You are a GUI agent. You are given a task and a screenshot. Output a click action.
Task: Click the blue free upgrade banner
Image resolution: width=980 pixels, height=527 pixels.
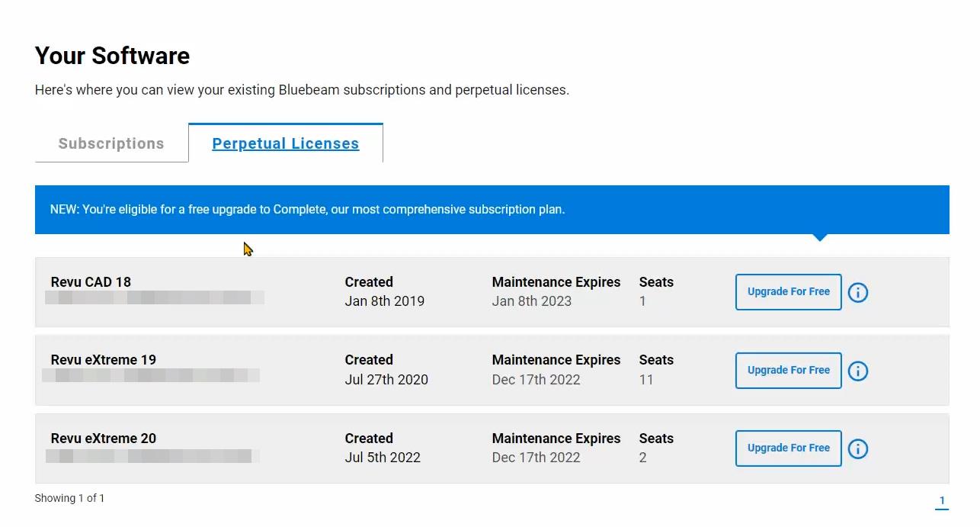pos(492,209)
